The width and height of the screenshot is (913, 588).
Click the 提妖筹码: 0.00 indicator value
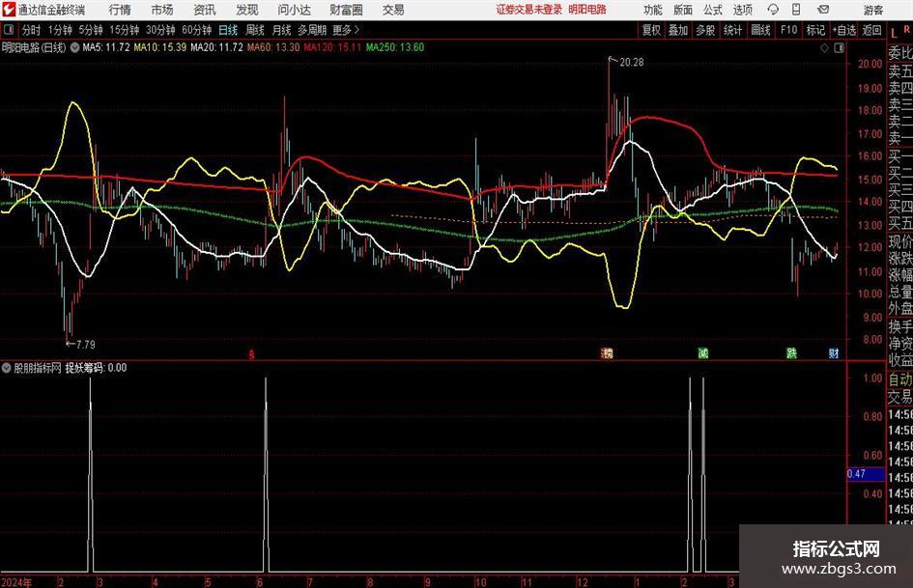[96, 367]
